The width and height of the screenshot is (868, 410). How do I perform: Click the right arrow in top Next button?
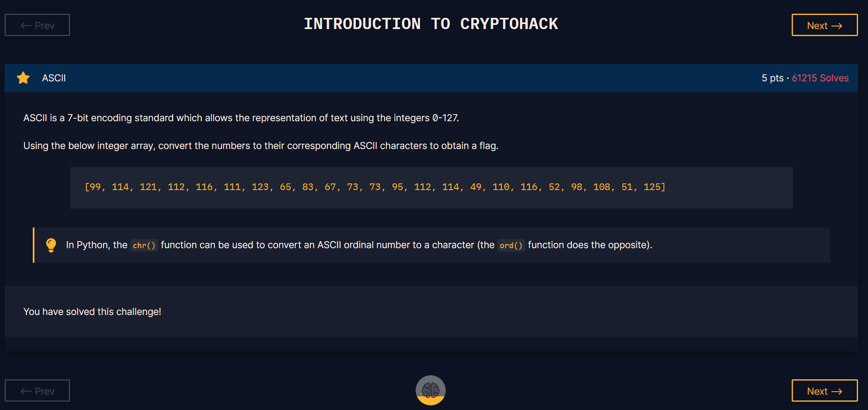tap(837, 26)
